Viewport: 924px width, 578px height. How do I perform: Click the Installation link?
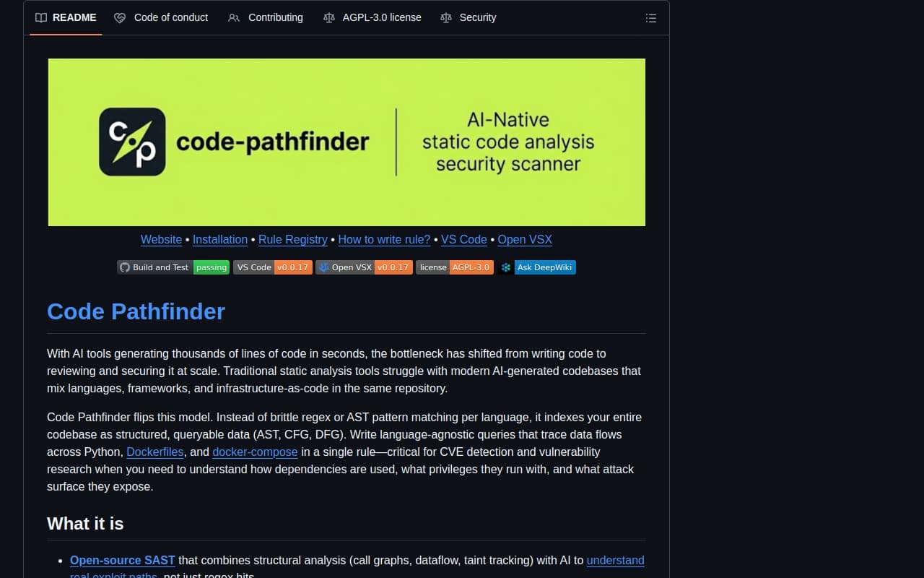220,239
